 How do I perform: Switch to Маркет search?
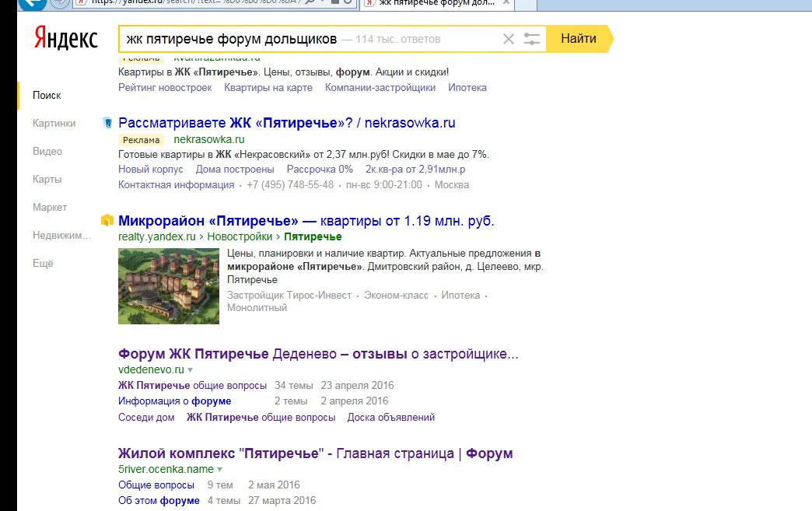(50, 207)
